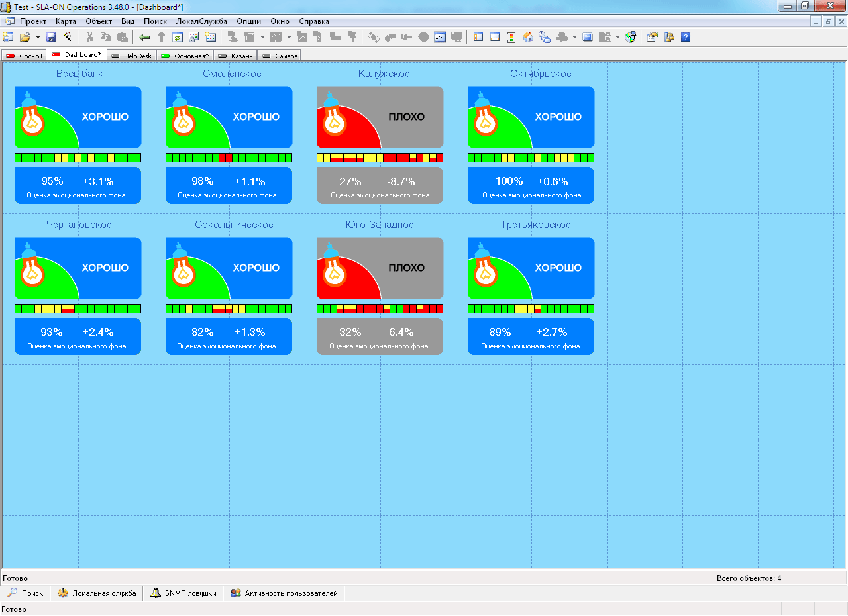Click the Юго-Западное ПЛОХО indicator widget

point(380,268)
